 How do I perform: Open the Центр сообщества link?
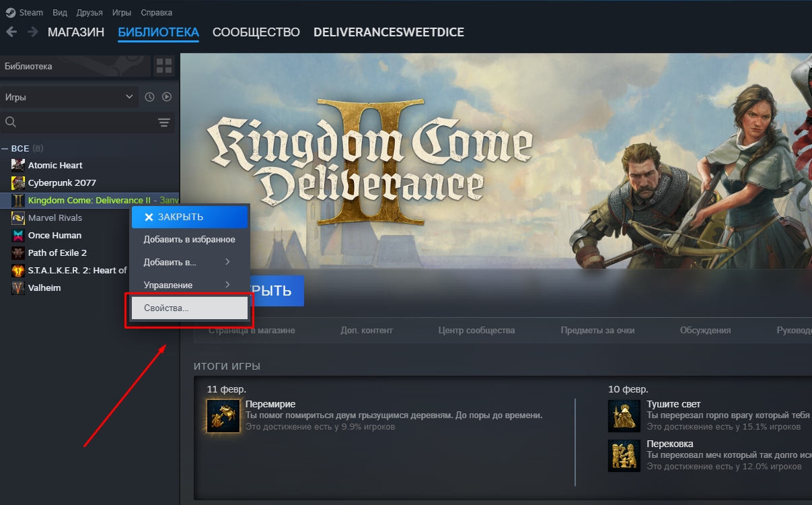tap(476, 330)
